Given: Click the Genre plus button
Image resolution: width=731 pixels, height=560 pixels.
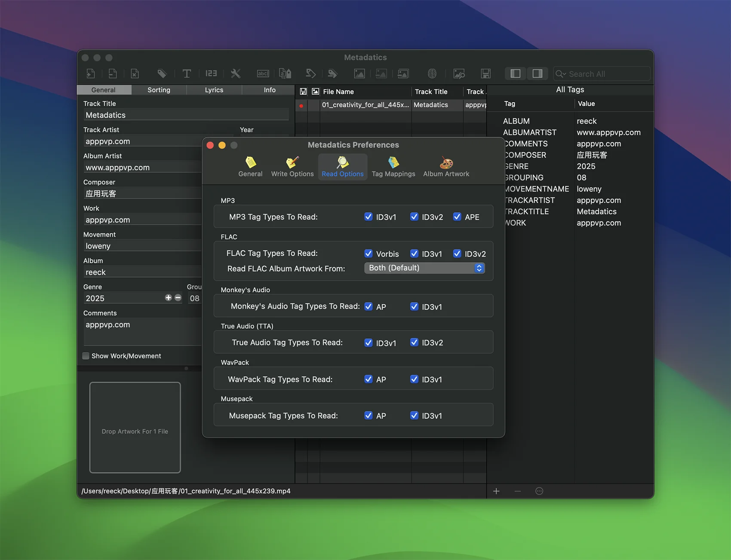Looking at the screenshot, I should pyautogui.click(x=168, y=297).
